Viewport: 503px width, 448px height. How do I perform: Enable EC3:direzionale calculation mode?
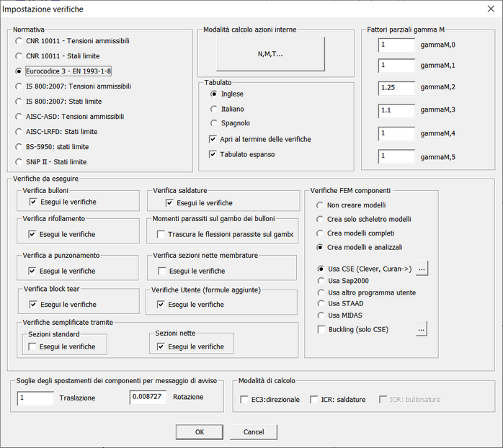pyautogui.click(x=244, y=399)
